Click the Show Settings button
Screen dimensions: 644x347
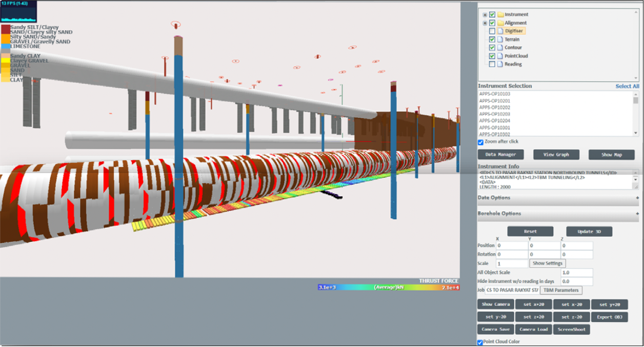click(x=548, y=263)
